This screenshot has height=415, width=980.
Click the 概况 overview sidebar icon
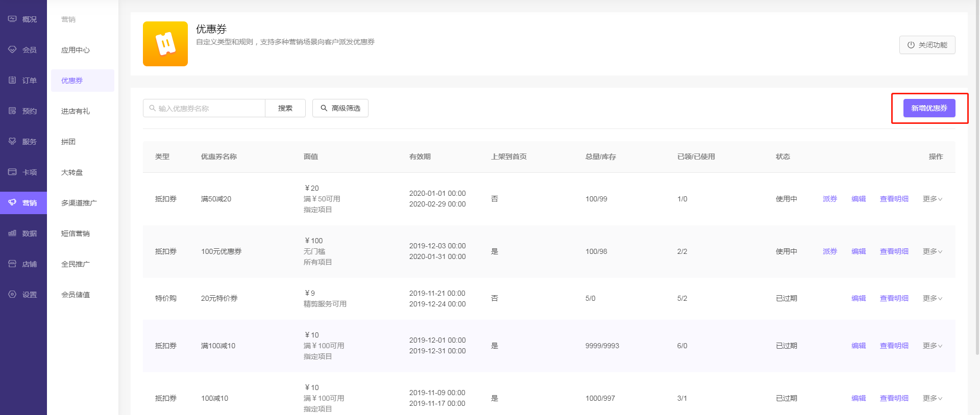pyautogui.click(x=12, y=19)
